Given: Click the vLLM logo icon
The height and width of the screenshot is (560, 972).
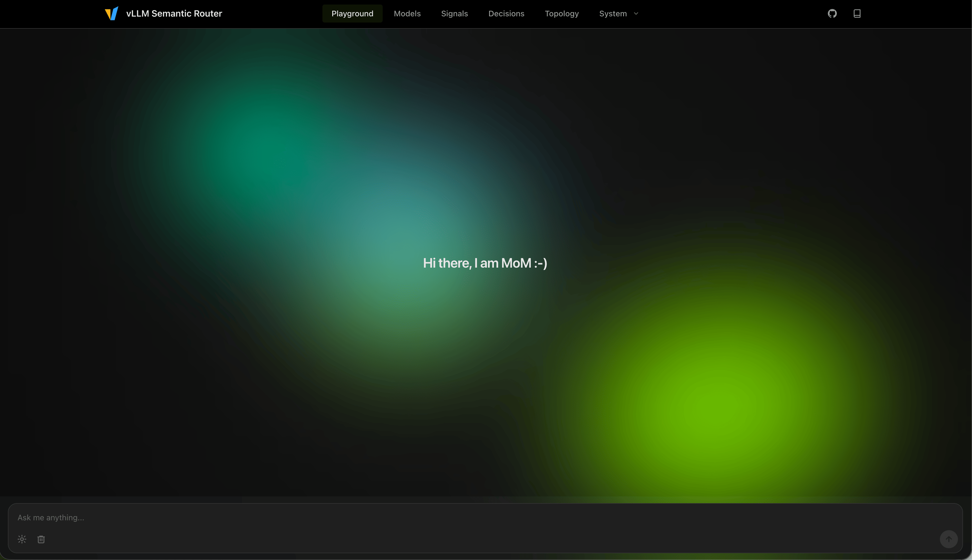Looking at the screenshot, I should click(x=112, y=14).
